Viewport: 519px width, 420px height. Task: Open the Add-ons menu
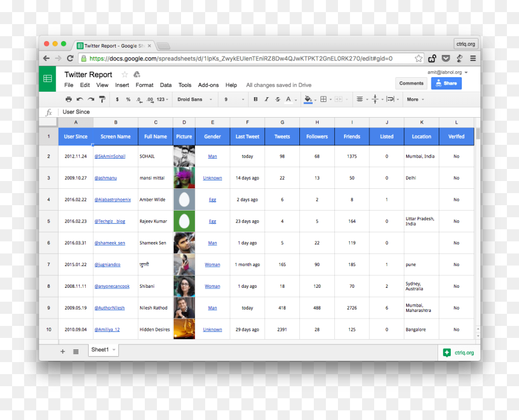click(x=208, y=85)
